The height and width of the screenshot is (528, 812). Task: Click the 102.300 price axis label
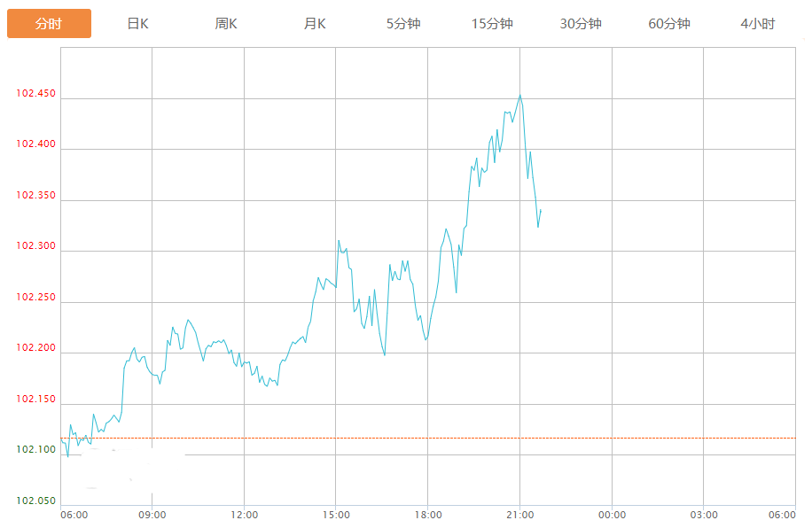coord(35,247)
